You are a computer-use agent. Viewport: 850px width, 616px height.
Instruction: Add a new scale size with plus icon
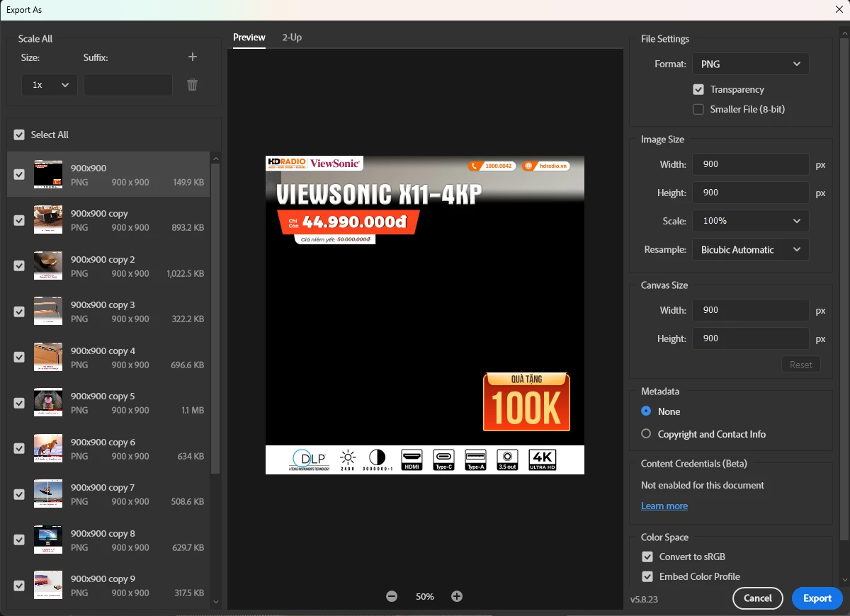pyautogui.click(x=192, y=57)
